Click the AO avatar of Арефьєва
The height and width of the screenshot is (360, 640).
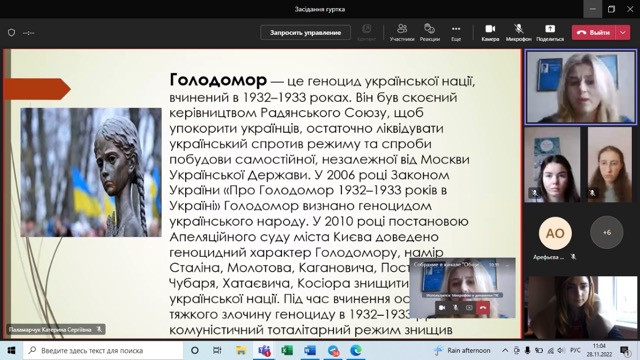(x=555, y=233)
